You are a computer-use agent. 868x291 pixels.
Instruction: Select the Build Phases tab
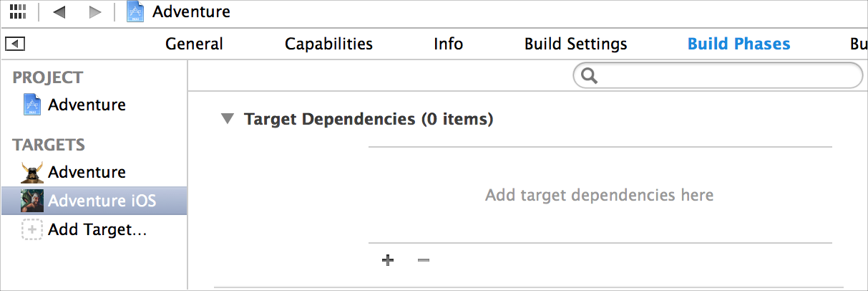click(x=738, y=44)
